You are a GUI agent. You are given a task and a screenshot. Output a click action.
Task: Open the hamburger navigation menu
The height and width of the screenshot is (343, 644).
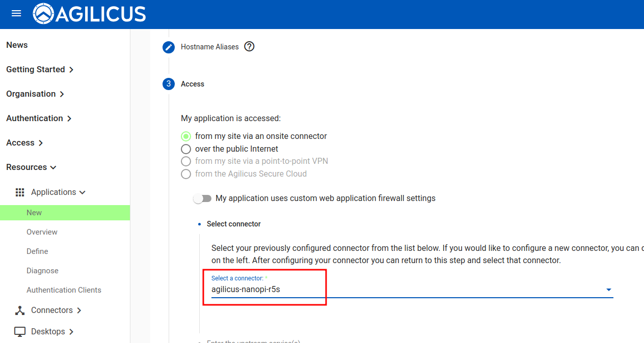click(x=16, y=14)
